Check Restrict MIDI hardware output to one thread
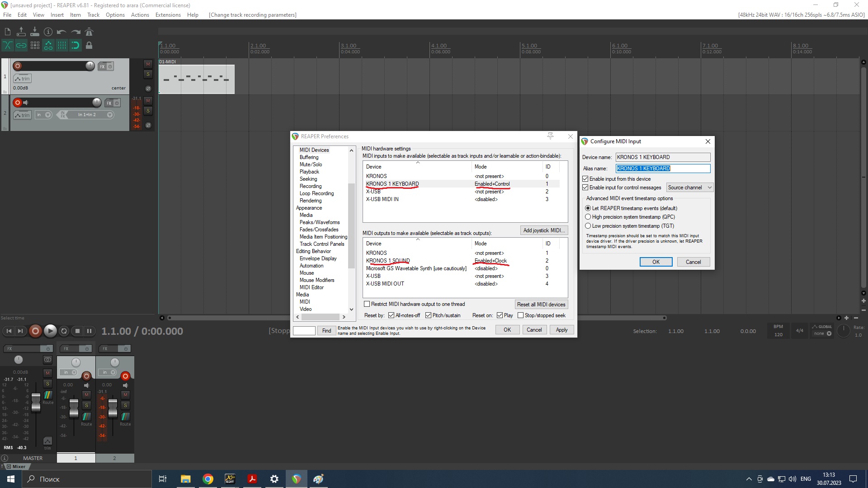The height and width of the screenshot is (488, 868). pos(367,304)
